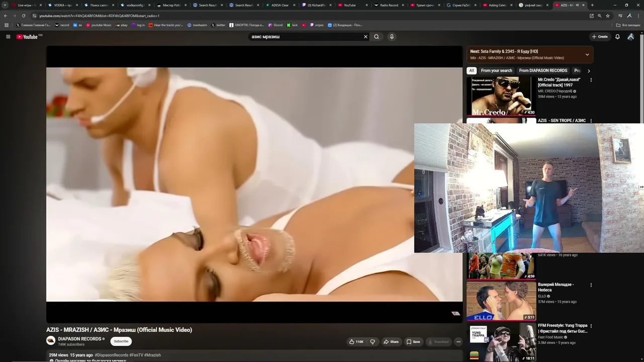Dislike the AZIS video
Viewport: 644px width, 362px height.
click(373, 342)
